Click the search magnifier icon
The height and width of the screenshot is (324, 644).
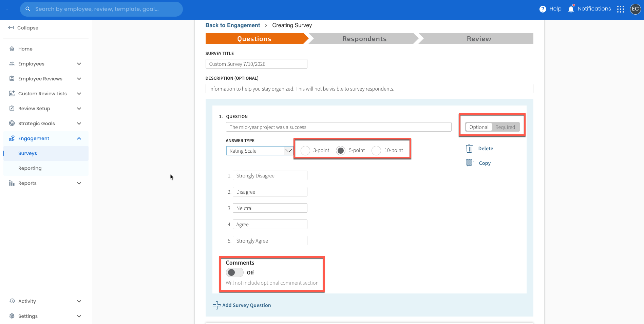coord(28,9)
